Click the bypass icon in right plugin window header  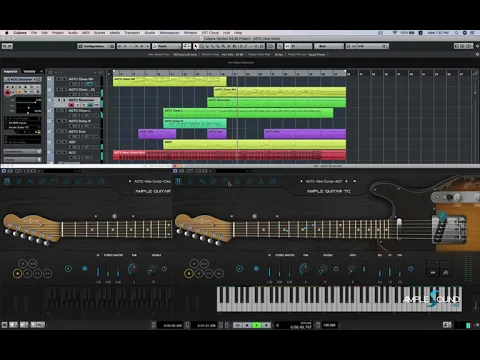(175, 171)
